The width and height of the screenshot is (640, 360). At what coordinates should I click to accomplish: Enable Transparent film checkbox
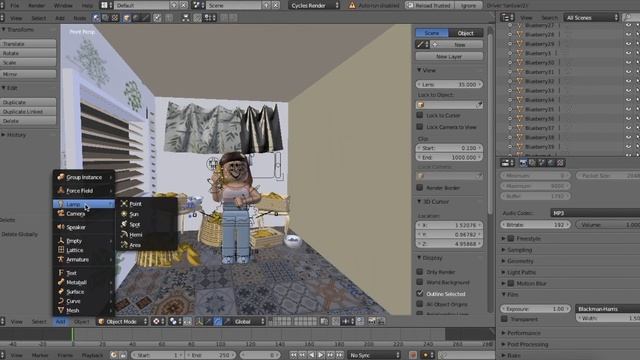coord(504,319)
